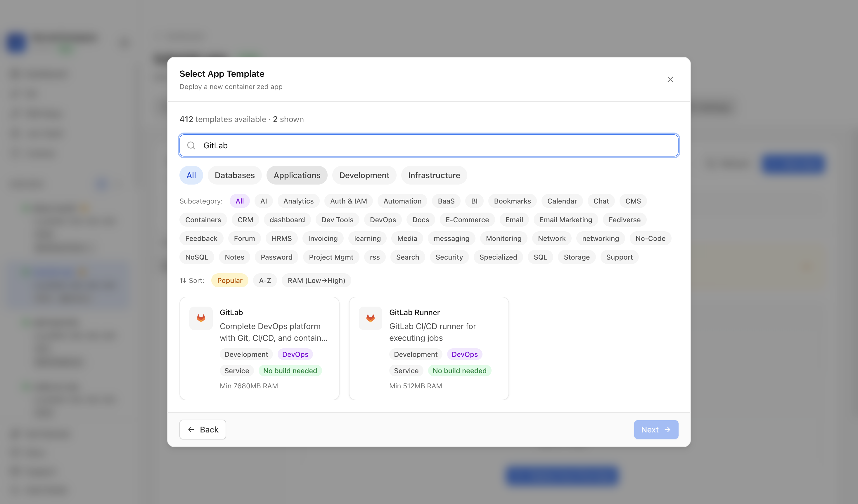
Task: Filter by messaging subcategory
Action: (x=452, y=239)
